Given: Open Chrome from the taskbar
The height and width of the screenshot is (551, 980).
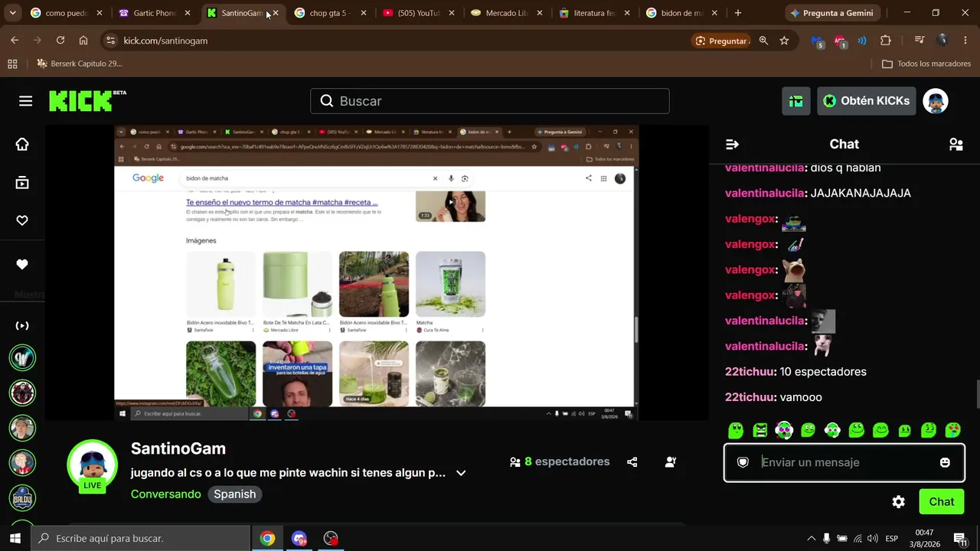Looking at the screenshot, I should pos(267,538).
